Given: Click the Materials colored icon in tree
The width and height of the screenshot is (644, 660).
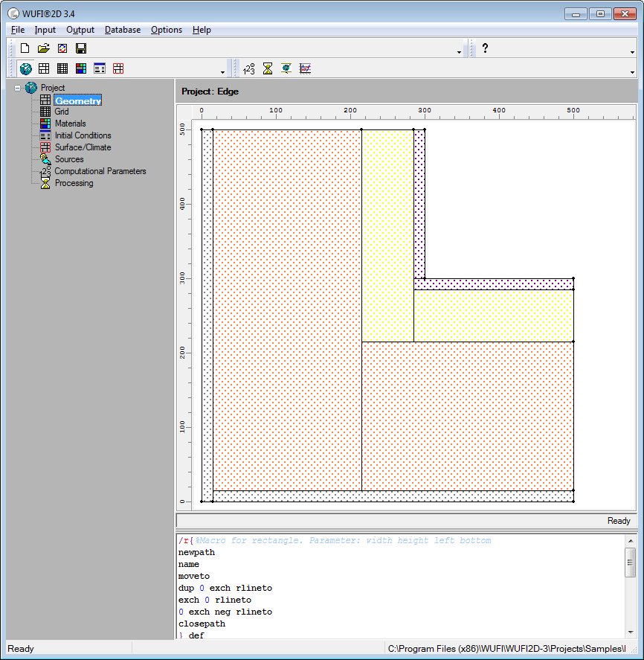Looking at the screenshot, I should (x=45, y=124).
